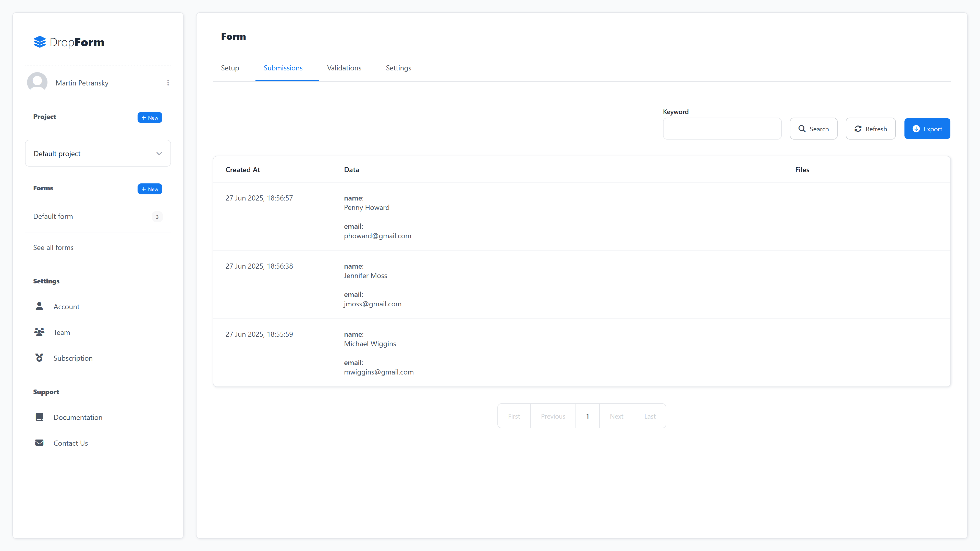Expand the Default project dropdown
Screen dimensions: 980x551
coord(97,153)
